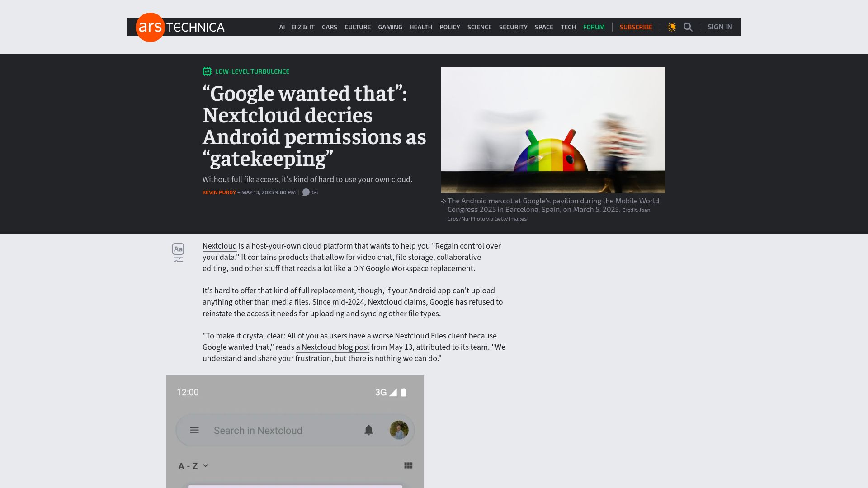
Task: Tap the profile avatar in Nextcloud screenshot
Action: [x=399, y=430]
